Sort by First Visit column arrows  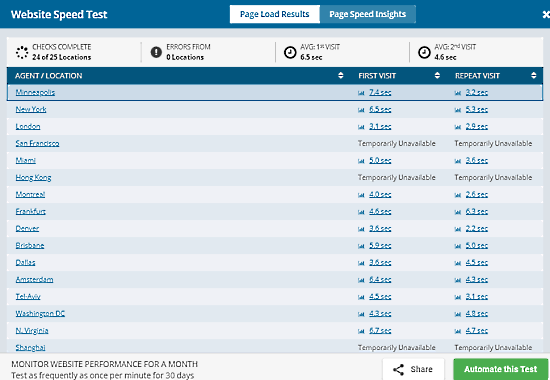(437, 75)
